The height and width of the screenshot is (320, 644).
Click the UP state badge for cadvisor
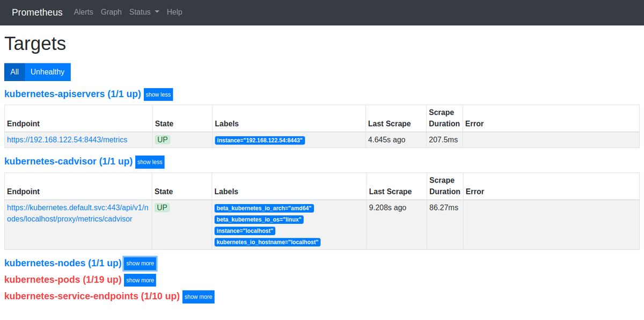(162, 207)
